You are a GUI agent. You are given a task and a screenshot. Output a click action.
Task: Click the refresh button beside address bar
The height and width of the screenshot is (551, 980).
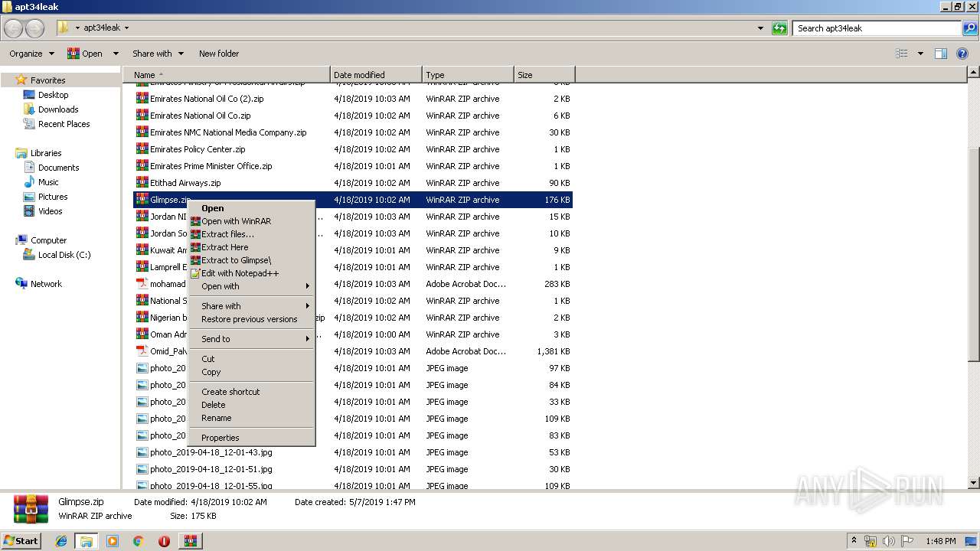tap(779, 28)
